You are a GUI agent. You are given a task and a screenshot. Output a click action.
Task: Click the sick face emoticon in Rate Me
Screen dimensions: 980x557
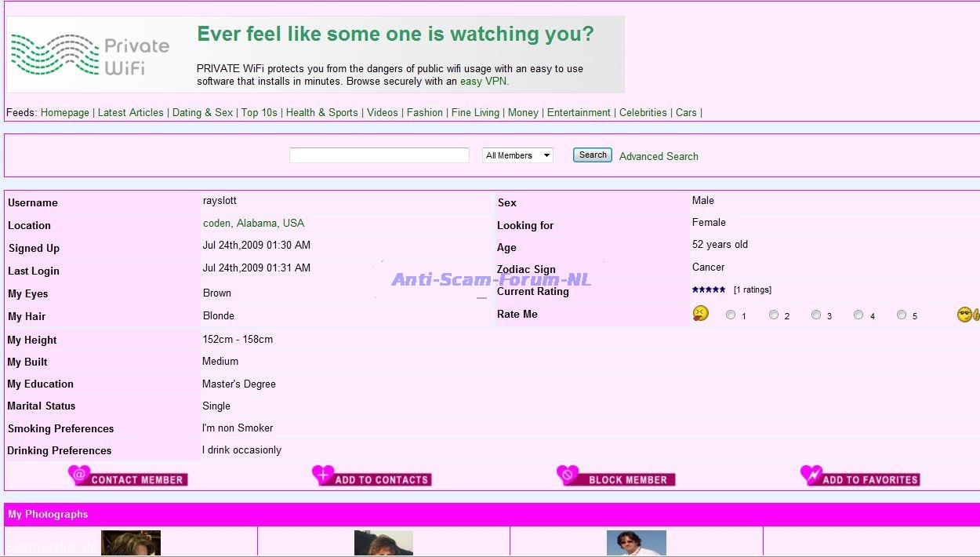(x=700, y=314)
